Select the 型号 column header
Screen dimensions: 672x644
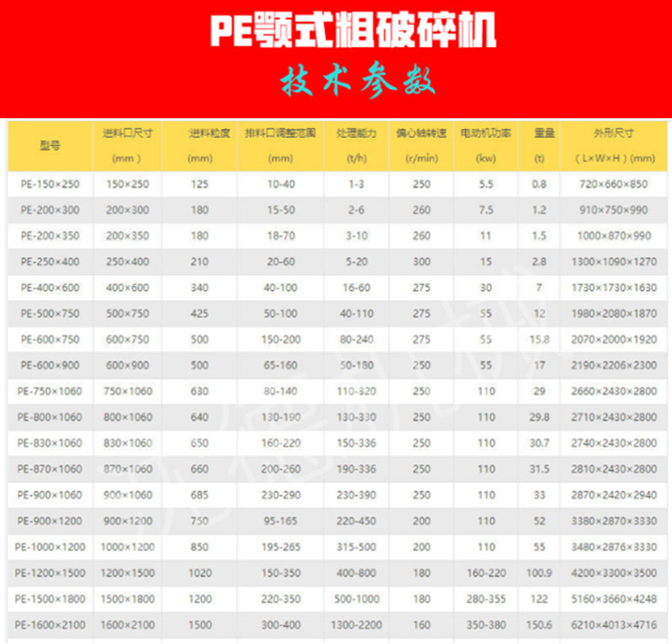[50, 145]
